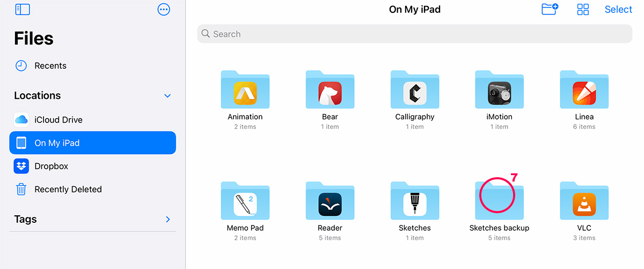Viewport: 644px width, 269px height.
Task: Click '2 items' under Animation
Action: click(x=245, y=127)
